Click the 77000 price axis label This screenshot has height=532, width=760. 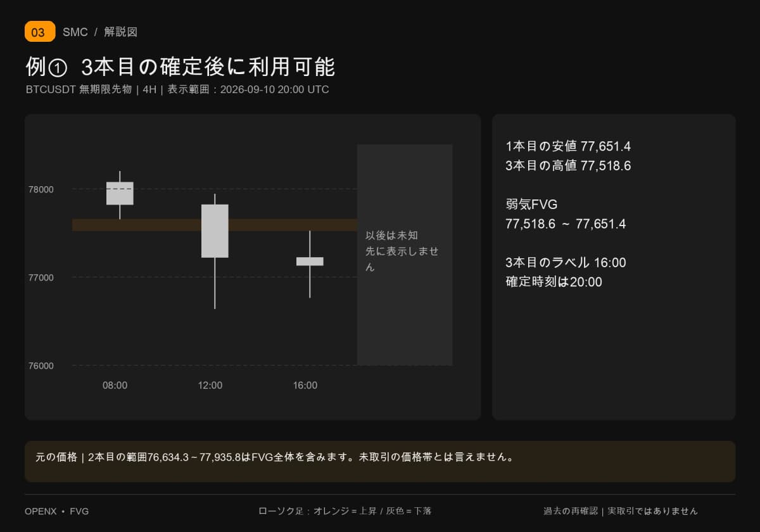[x=41, y=277]
